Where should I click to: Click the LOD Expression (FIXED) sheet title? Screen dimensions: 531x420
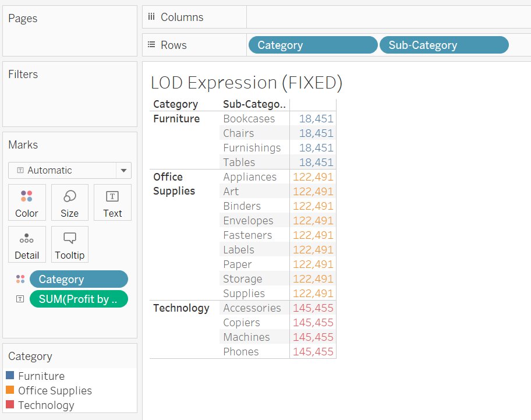coord(245,82)
